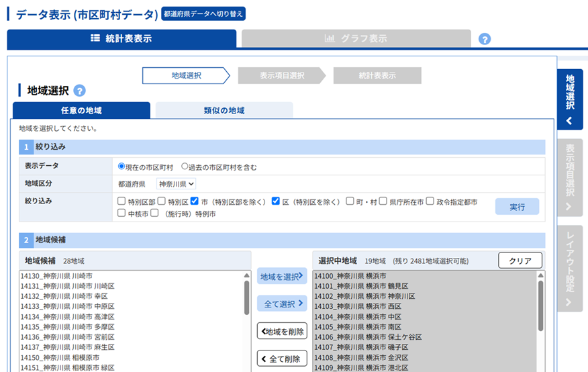Open the レイアウト設定 side panel
This screenshot has height=372, width=588.
click(x=569, y=268)
